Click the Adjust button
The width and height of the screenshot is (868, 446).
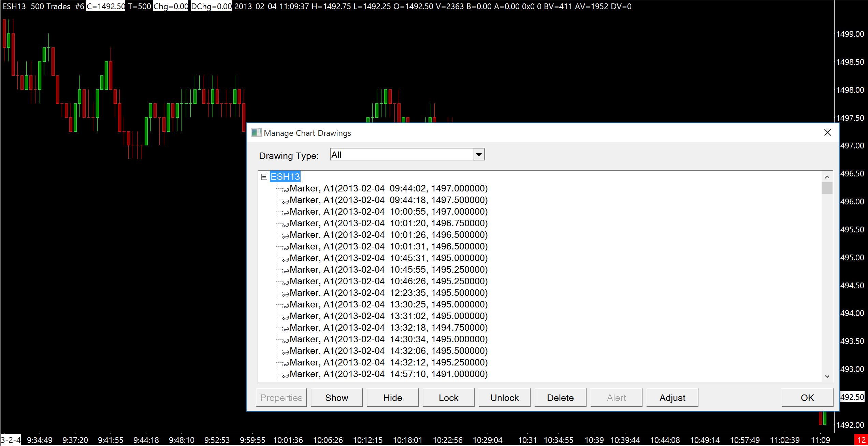coord(672,398)
